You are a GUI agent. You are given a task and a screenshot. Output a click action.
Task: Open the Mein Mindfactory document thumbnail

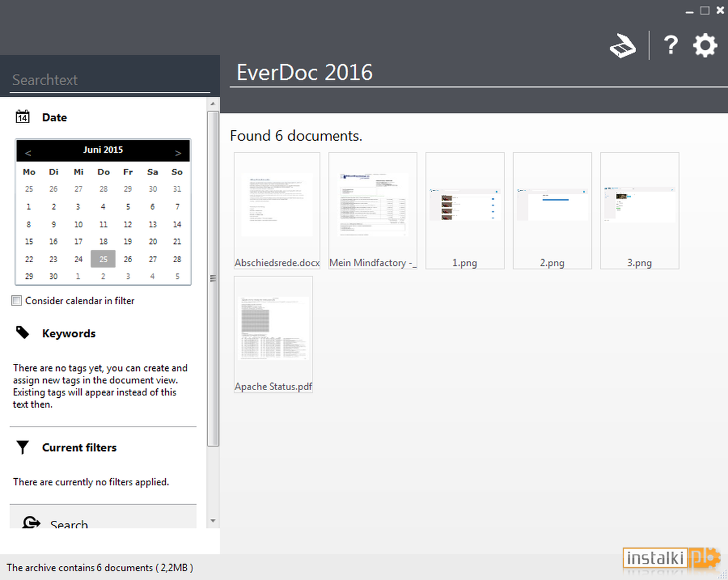[373, 211]
